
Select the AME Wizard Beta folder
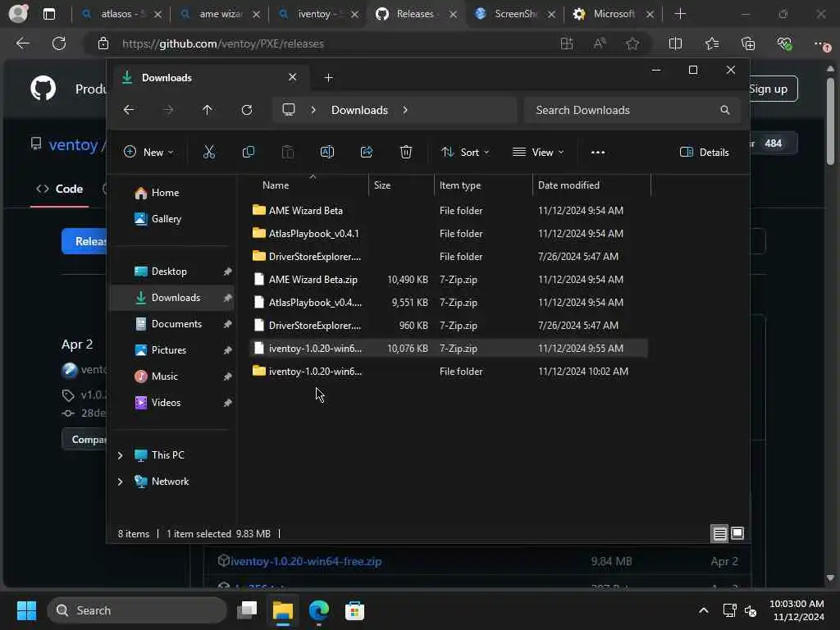click(449, 211)
